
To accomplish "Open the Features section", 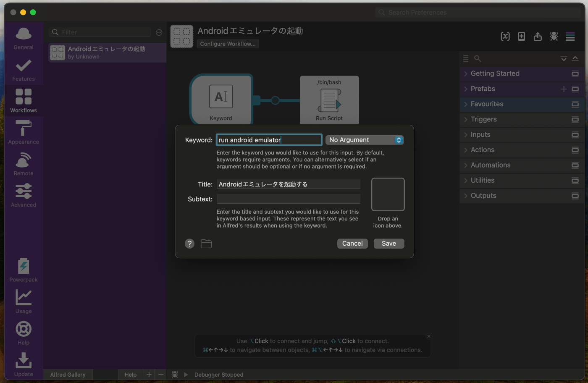I will pos(24,70).
